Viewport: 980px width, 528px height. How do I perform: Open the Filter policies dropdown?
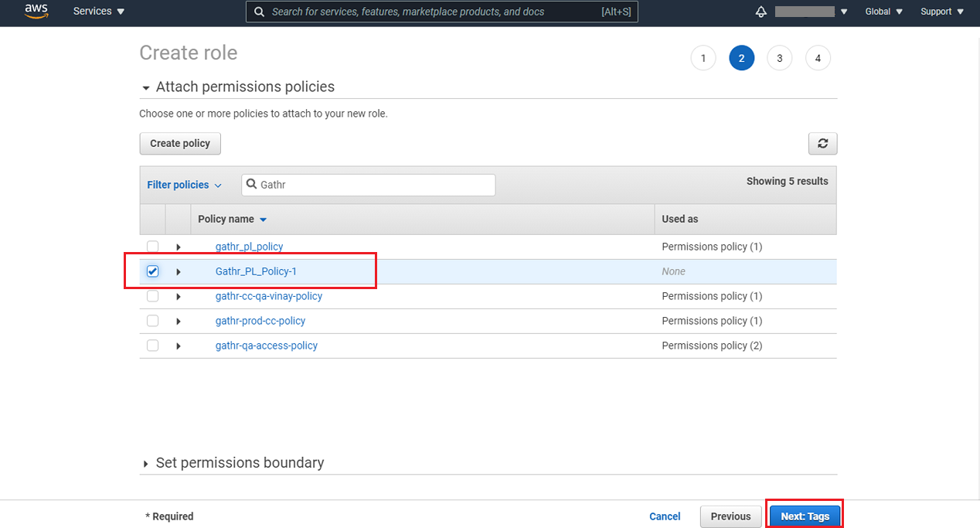pyautogui.click(x=184, y=185)
